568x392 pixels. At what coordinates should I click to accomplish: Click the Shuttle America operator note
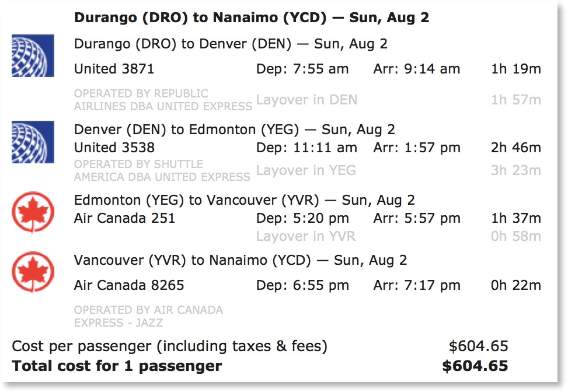click(162, 170)
